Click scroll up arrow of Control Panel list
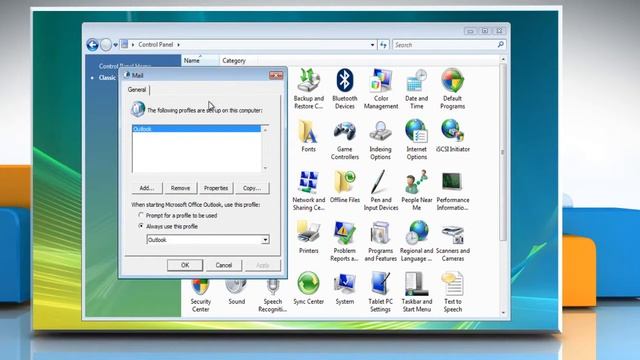The image size is (640, 360). (503, 60)
